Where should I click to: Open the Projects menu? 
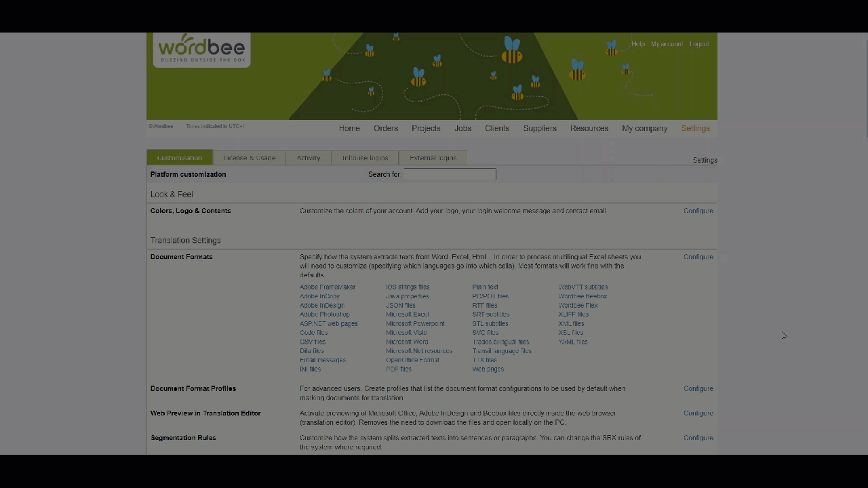pyautogui.click(x=426, y=128)
